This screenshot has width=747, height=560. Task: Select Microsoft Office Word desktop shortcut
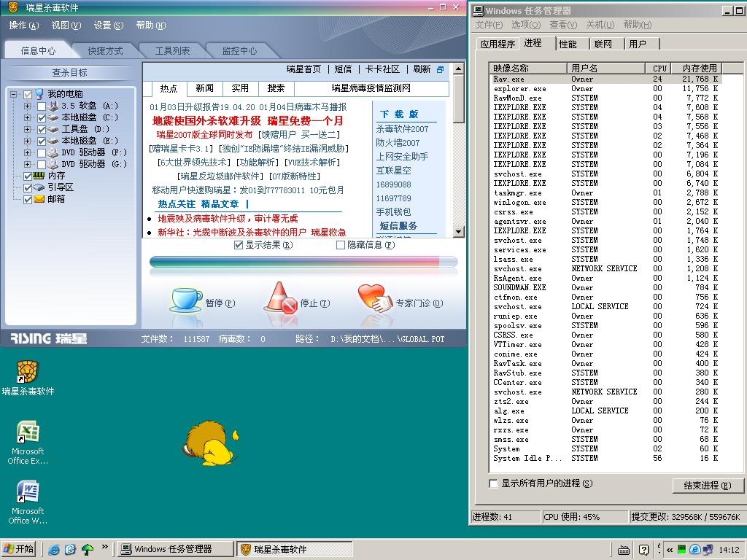pyautogui.click(x=28, y=502)
